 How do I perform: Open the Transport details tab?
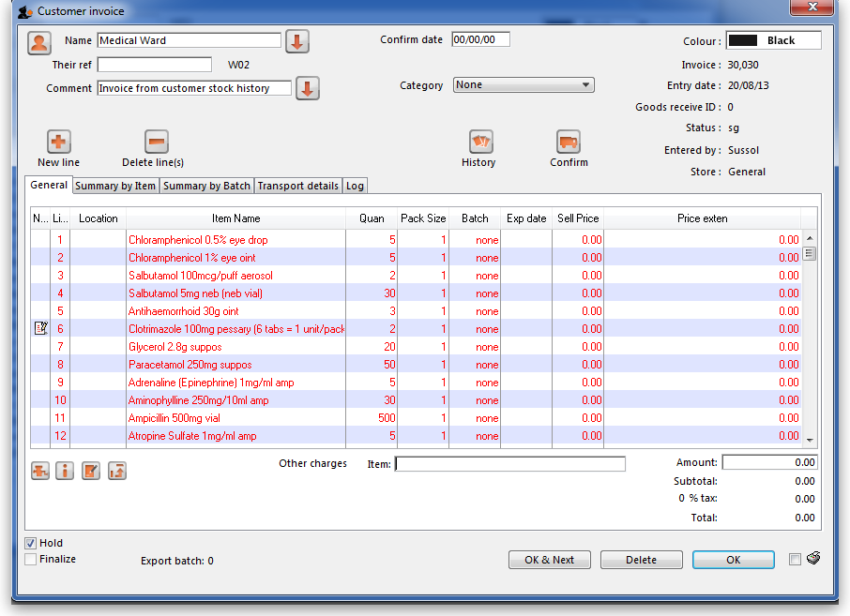tap(297, 186)
